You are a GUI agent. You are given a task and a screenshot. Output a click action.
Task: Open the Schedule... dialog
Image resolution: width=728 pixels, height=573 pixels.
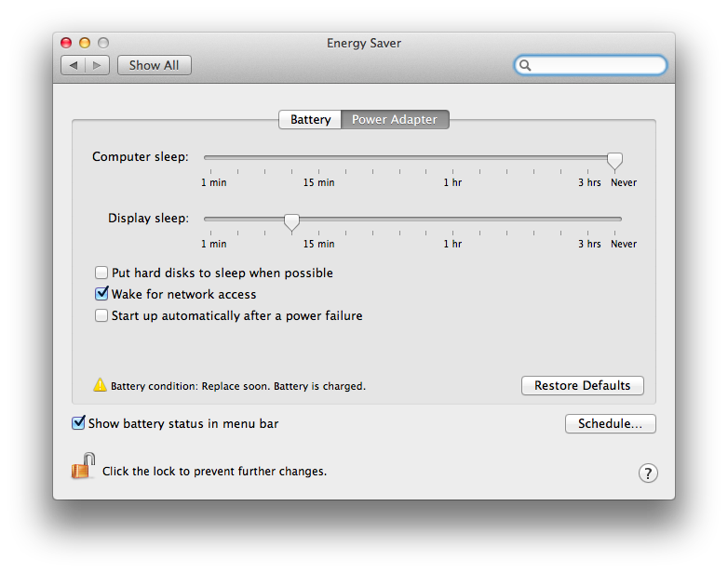pos(610,423)
